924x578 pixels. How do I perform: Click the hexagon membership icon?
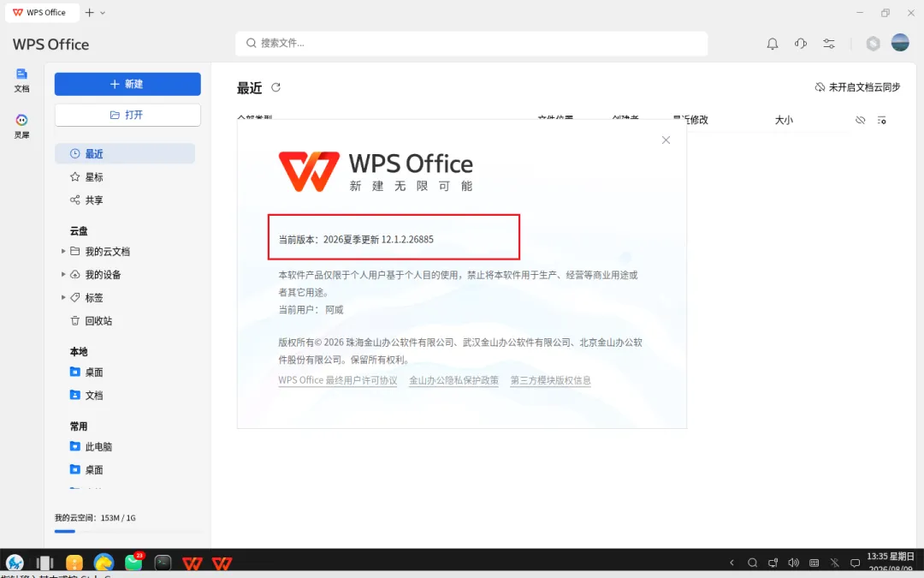[x=873, y=43]
